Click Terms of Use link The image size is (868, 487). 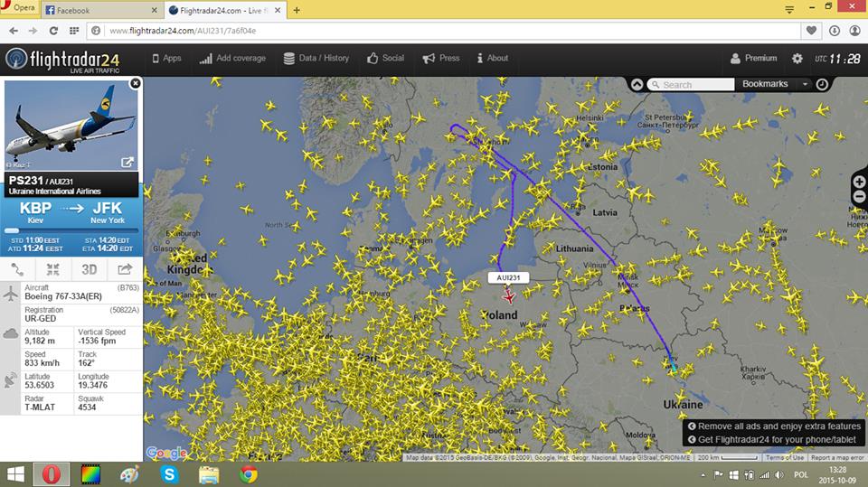click(785, 458)
